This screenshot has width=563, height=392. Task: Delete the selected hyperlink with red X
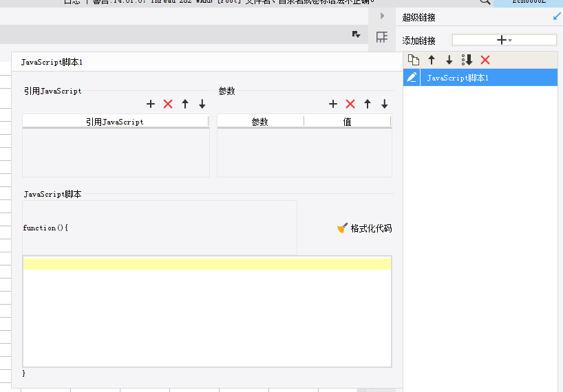coord(485,60)
